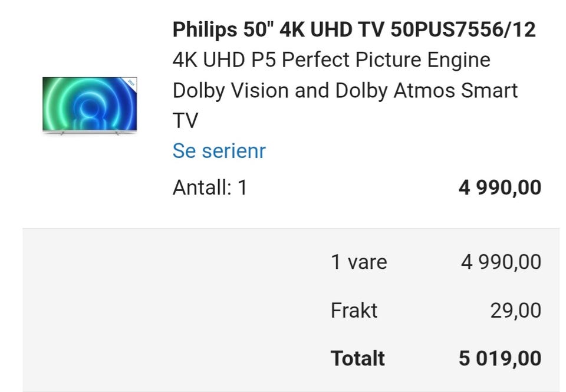Screen dimensions: 566x392
Task: Click the bold 'Totalt' label
Action: [x=358, y=358]
